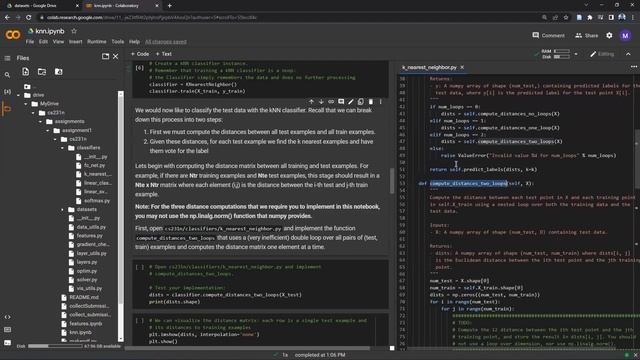Run the compute_distances_two_loops test cell
This screenshot has width=640, height=360.
pos(140,267)
